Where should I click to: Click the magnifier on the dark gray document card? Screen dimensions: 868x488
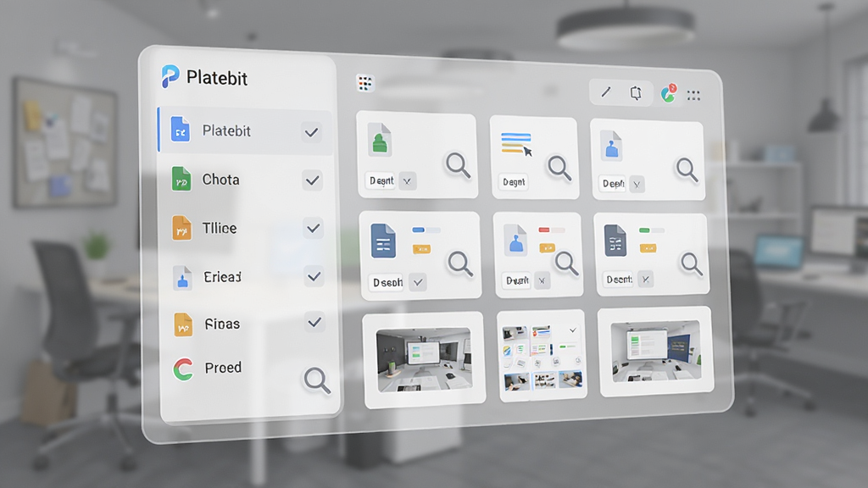click(x=692, y=264)
